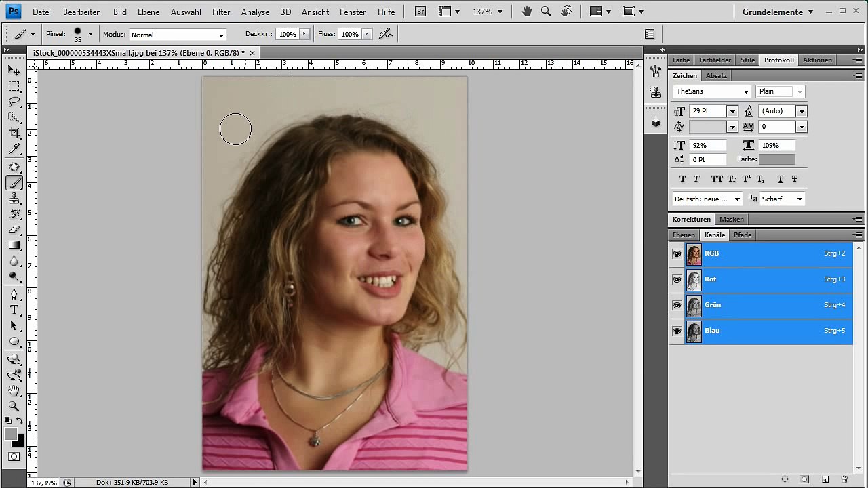The width and height of the screenshot is (868, 488).
Task: Select the Move tool
Action: (14, 70)
